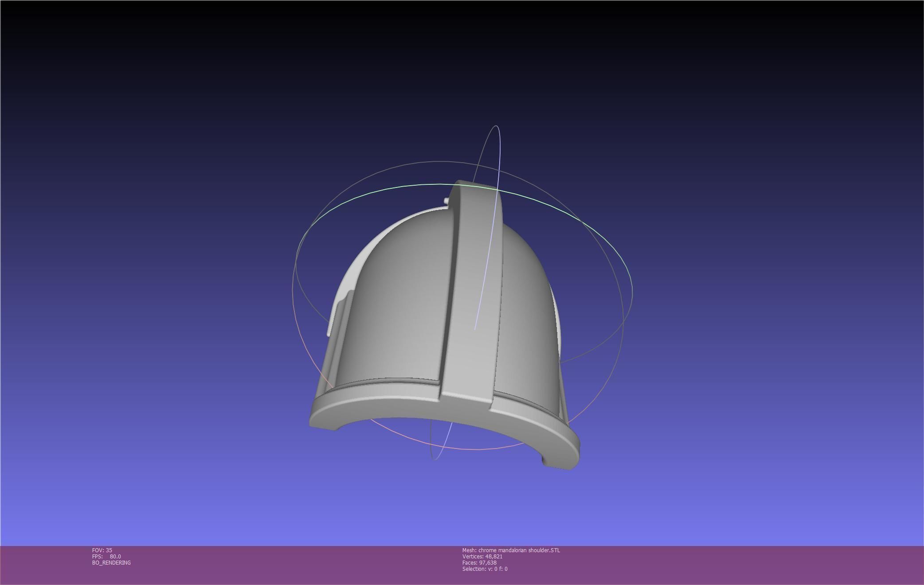Screen dimensions: 924x585
Task: Click the FOV: 35 readout
Action: tap(102, 550)
